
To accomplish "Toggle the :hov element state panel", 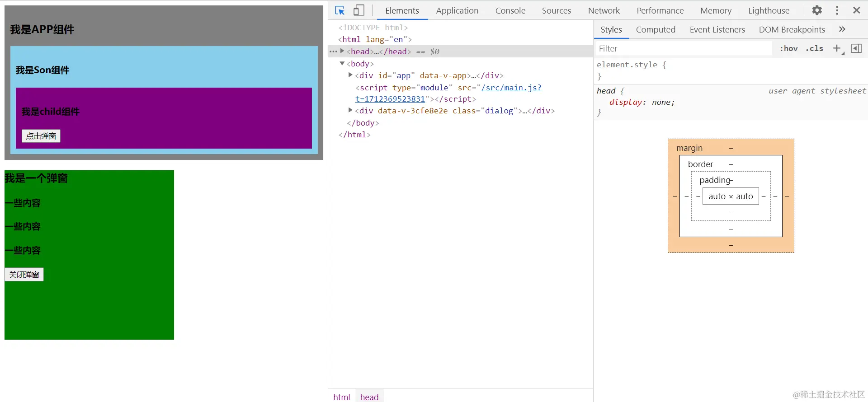I will (789, 48).
